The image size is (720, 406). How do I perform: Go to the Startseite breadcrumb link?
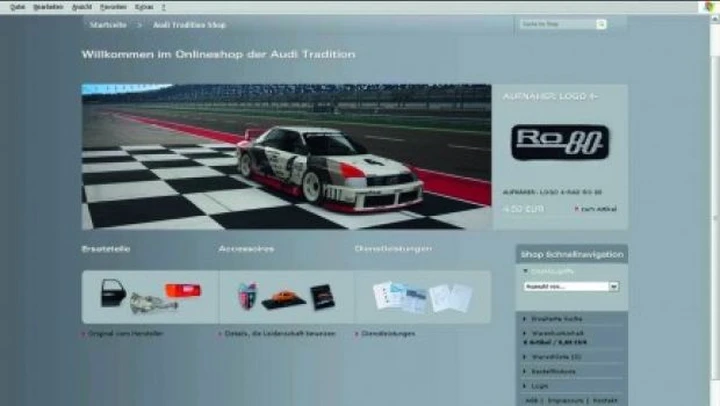click(108, 25)
